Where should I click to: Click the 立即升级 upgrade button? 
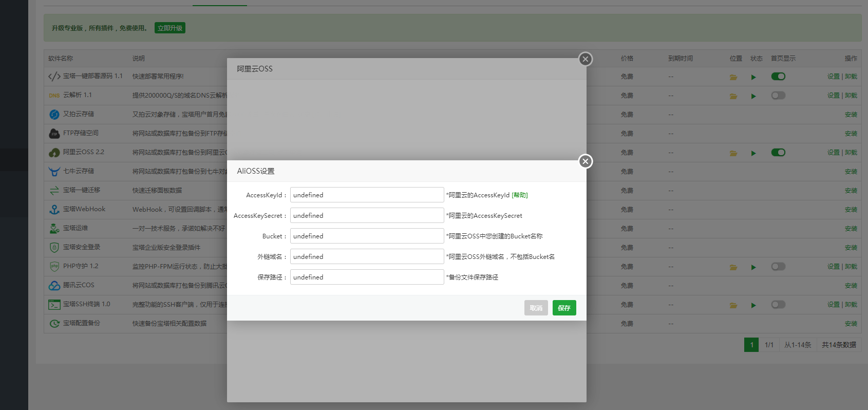[170, 28]
